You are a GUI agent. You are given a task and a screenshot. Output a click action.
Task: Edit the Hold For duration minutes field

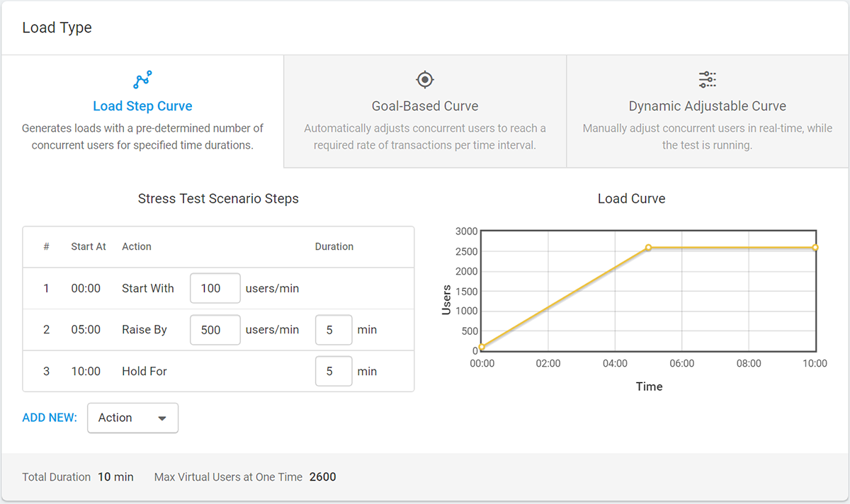334,371
